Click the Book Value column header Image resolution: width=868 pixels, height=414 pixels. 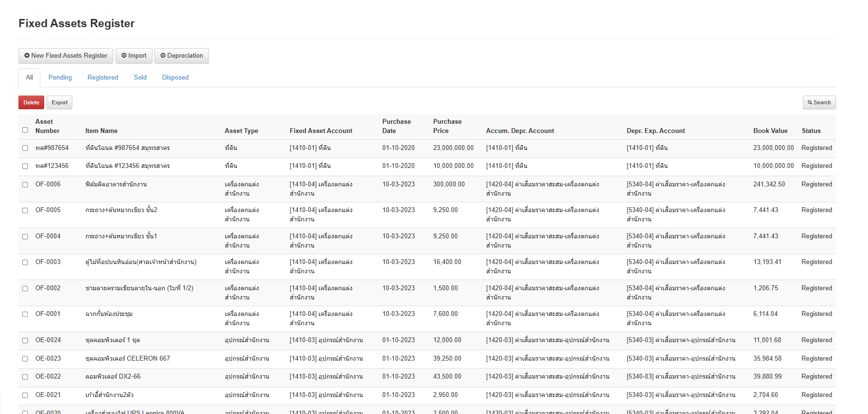pos(770,131)
